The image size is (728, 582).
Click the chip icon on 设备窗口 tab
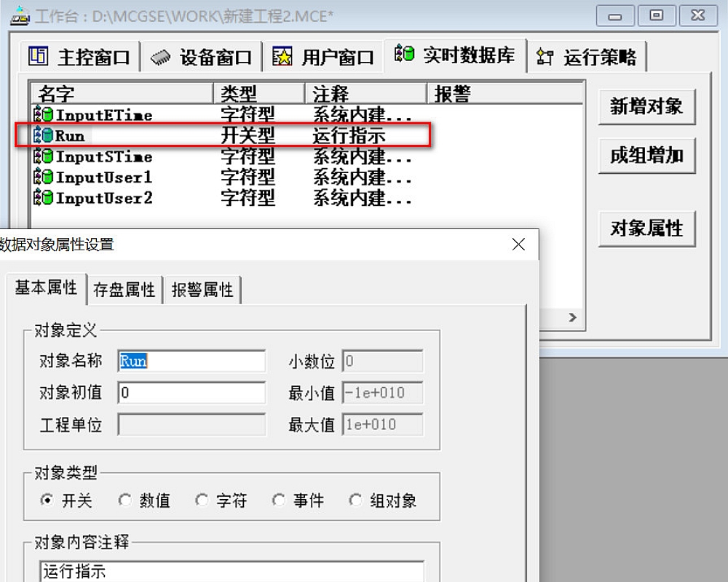[161, 56]
